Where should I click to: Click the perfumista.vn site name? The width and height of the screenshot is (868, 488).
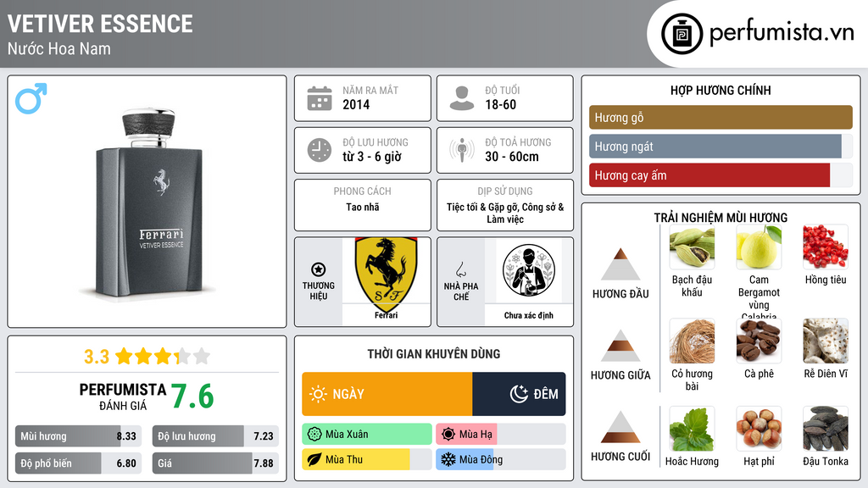tap(782, 33)
